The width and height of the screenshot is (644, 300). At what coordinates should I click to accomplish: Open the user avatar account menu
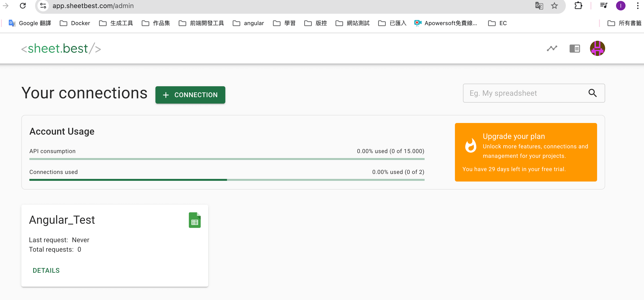pyautogui.click(x=597, y=49)
